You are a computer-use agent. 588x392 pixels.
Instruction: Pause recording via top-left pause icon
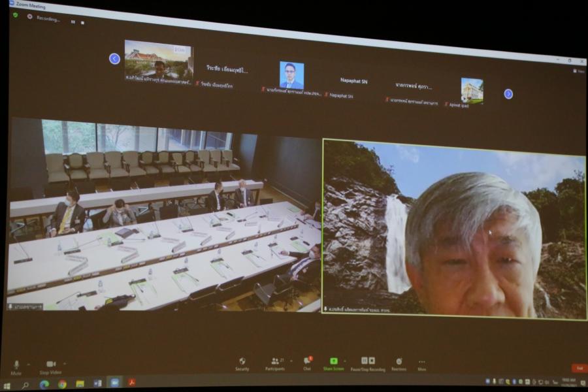coord(73,22)
